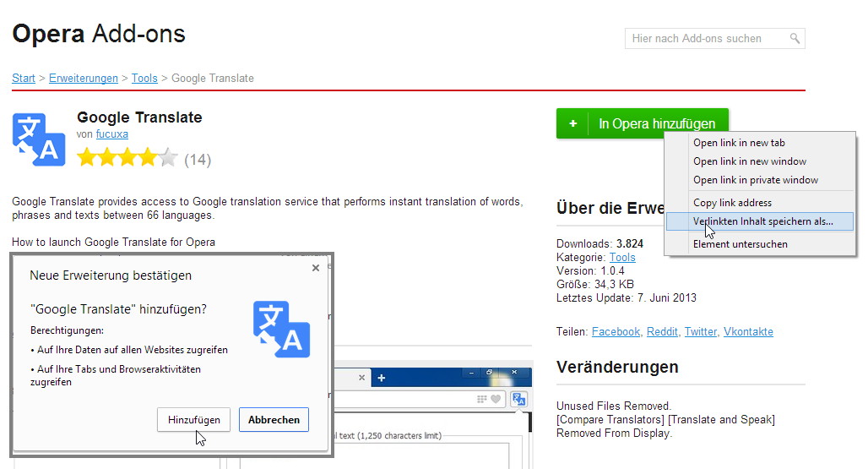
Task: Click the Opera Add-ons page title
Action: pyautogui.click(x=99, y=34)
